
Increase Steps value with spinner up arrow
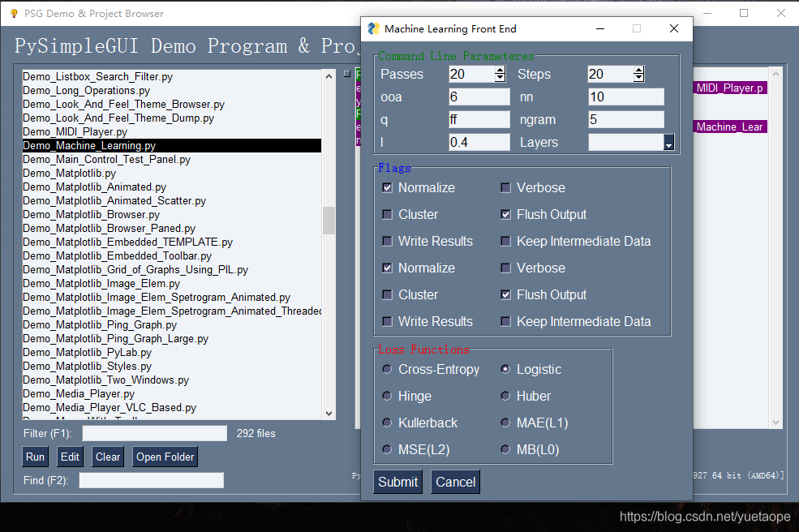click(638, 71)
